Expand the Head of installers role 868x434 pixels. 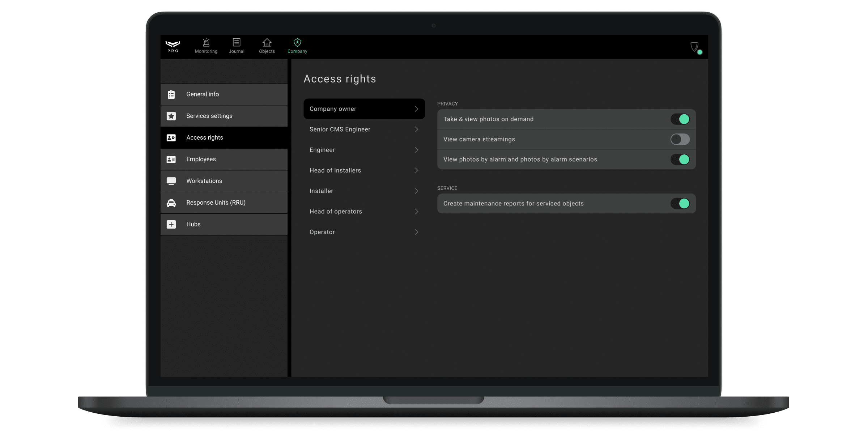click(x=364, y=170)
